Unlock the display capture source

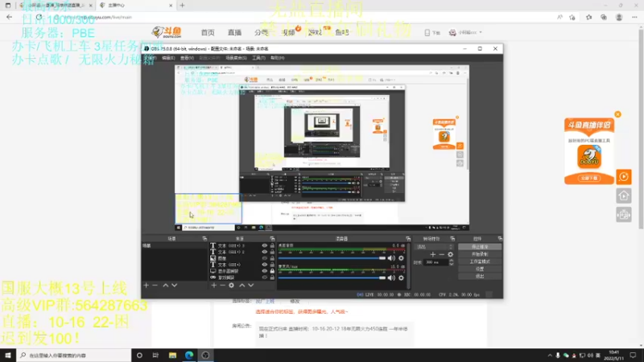pyautogui.click(x=272, y=271)
